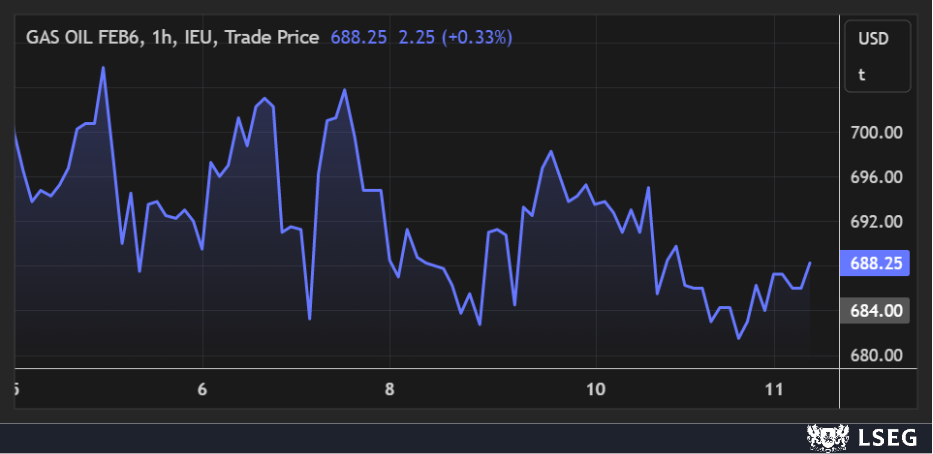Viewport: 933px width, 454px height.
Task: Click the 688.25 last price in header
Action: [x=358, y=37]
